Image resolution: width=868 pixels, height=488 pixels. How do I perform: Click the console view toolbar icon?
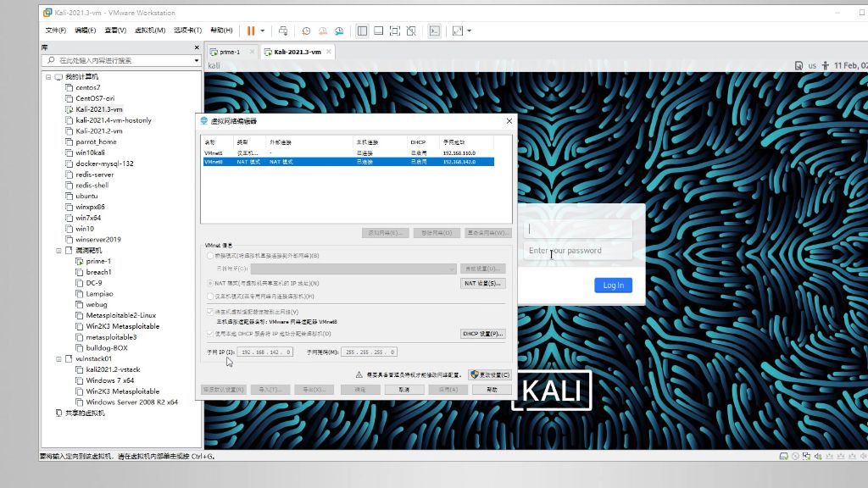pos(435,31)
